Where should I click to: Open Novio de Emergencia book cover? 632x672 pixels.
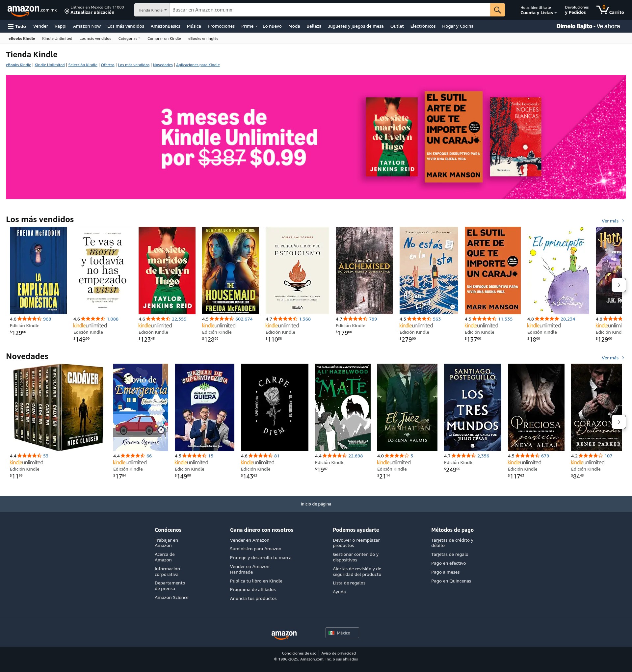coord(140,407)
